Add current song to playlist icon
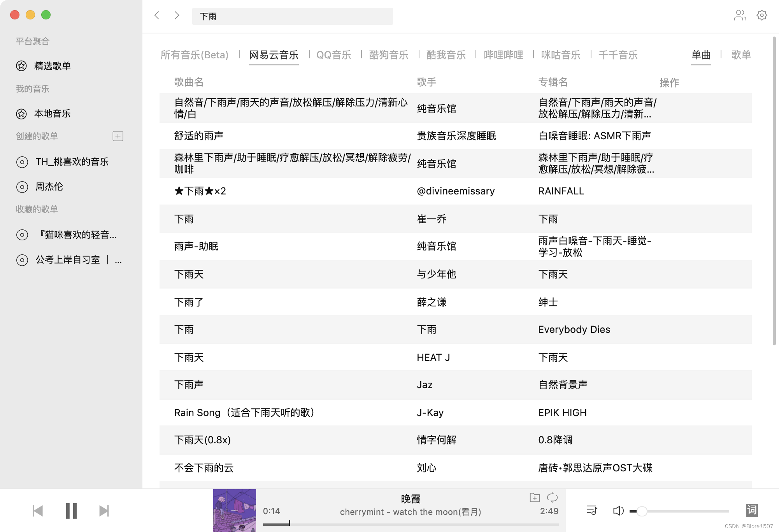This screenshot has height=532, width=779. 535,497
